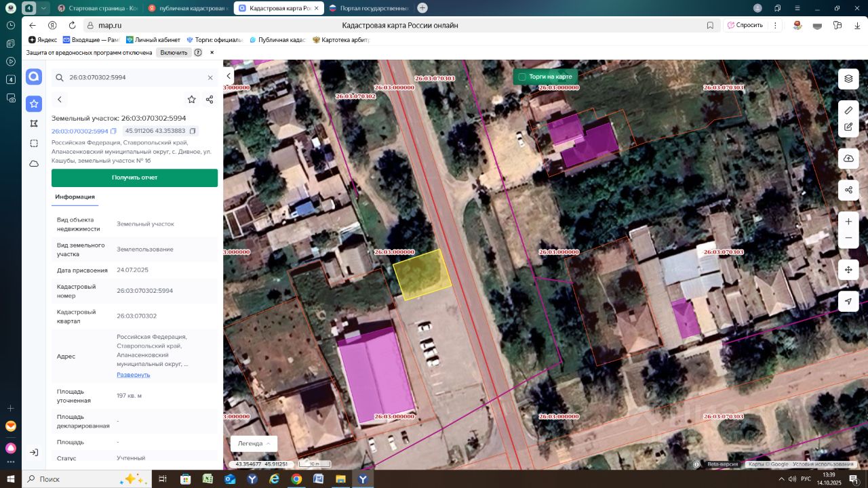Image resolution: width=868 pixels, height=488 pixels.
Task: Click the map.ru address bar
Action: tap(400, 25)
